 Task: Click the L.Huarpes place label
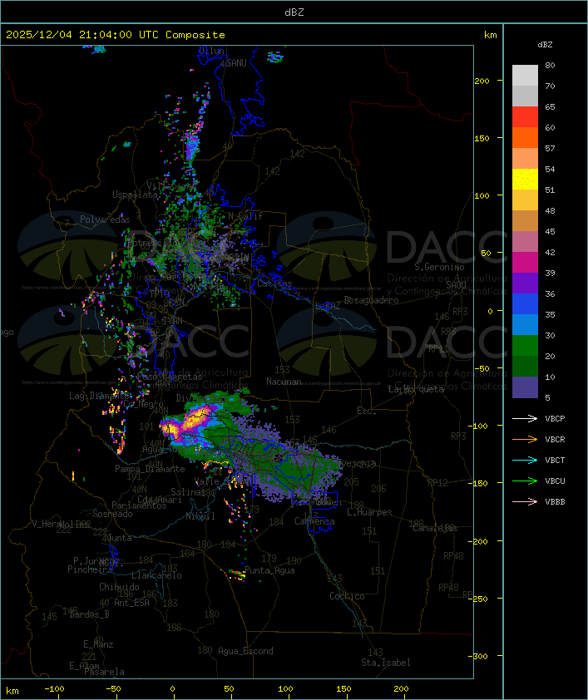click(x=369, y=512)
